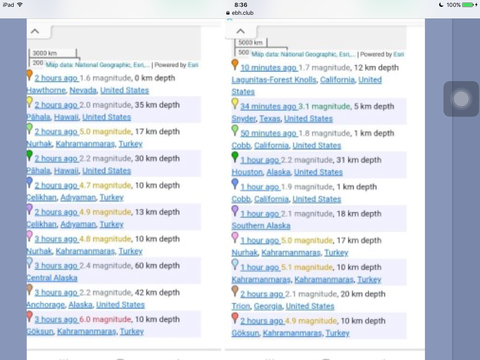Screen dimensions: 480x360
Task: Click the '3.1 magnitude' text in the Snyder entry
Action: point(324,106)
